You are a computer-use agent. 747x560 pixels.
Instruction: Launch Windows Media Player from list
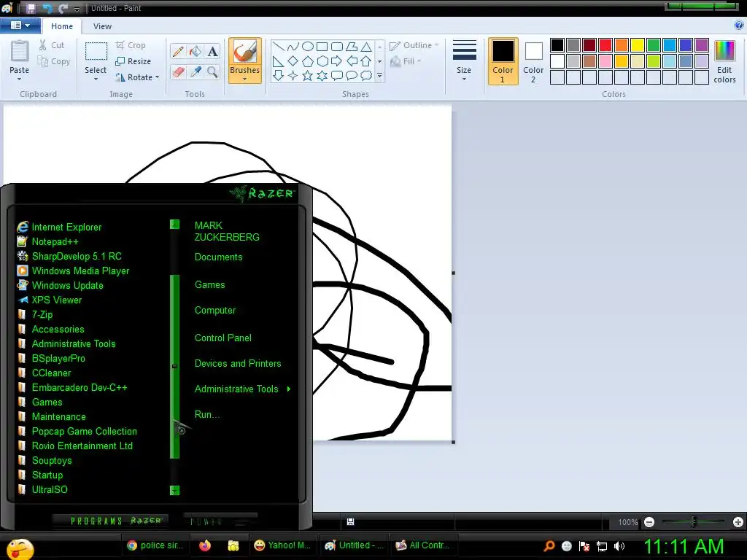click(73, 271)
